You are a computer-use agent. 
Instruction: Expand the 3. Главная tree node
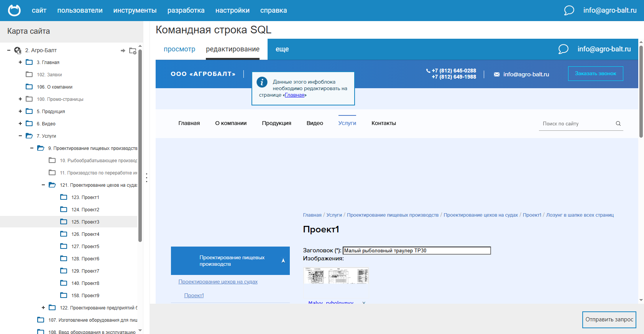pyautogui.click(x=20, y=62)
